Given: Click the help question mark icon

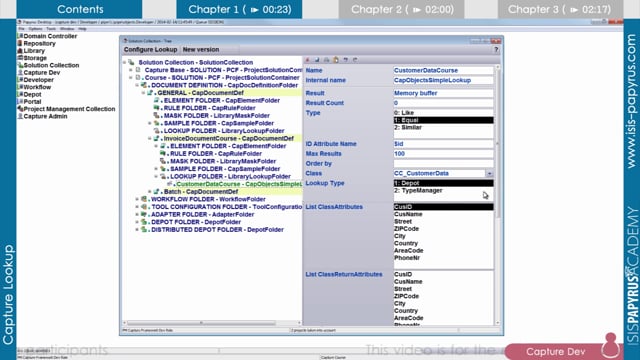Looking at the screenshot, I should 496,49.
